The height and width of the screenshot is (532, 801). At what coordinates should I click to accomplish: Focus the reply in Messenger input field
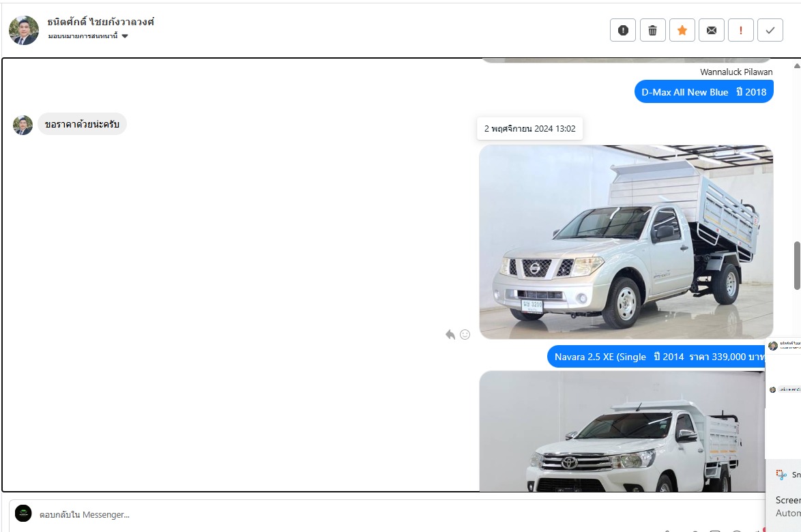tap(388, 515)
